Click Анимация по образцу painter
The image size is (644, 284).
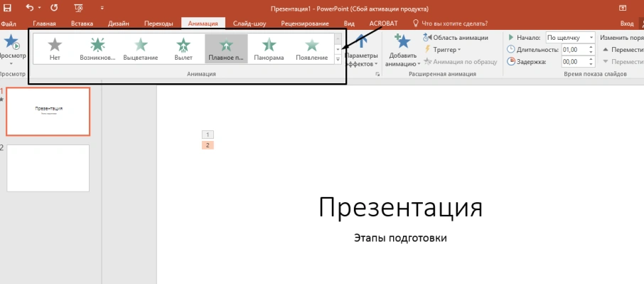[461, 62]
